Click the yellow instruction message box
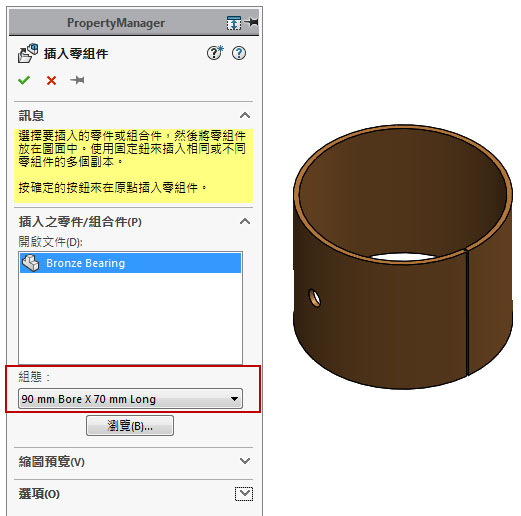521x516 pixels. (133, 166)
